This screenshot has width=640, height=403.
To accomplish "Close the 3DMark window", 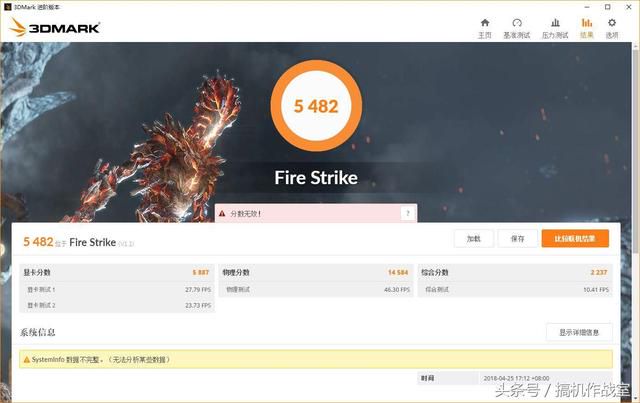I will click(x=629, y=7).
